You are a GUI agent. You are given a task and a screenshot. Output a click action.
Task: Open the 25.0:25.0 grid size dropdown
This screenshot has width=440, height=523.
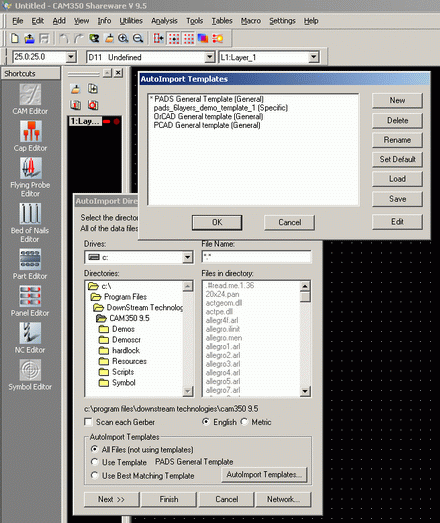[70, 57]
